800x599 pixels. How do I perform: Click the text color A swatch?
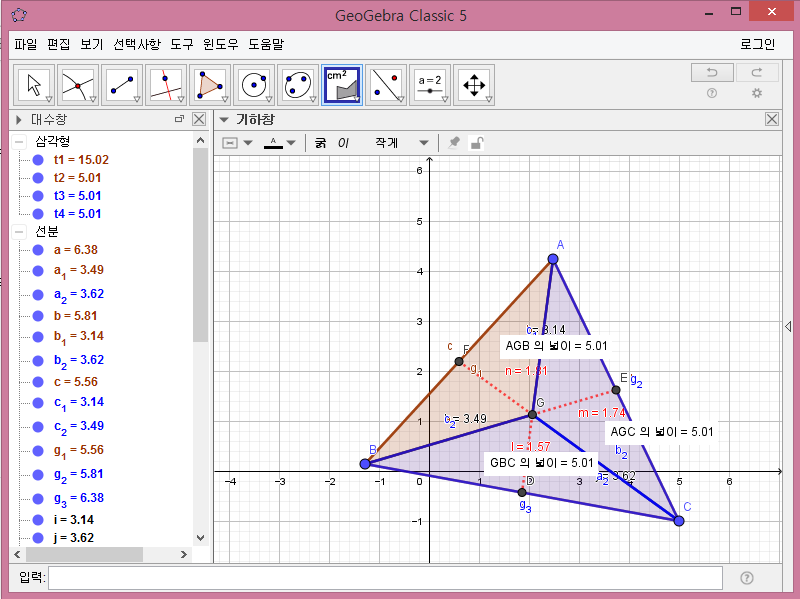pyautogui.click(x=273, y=143)
